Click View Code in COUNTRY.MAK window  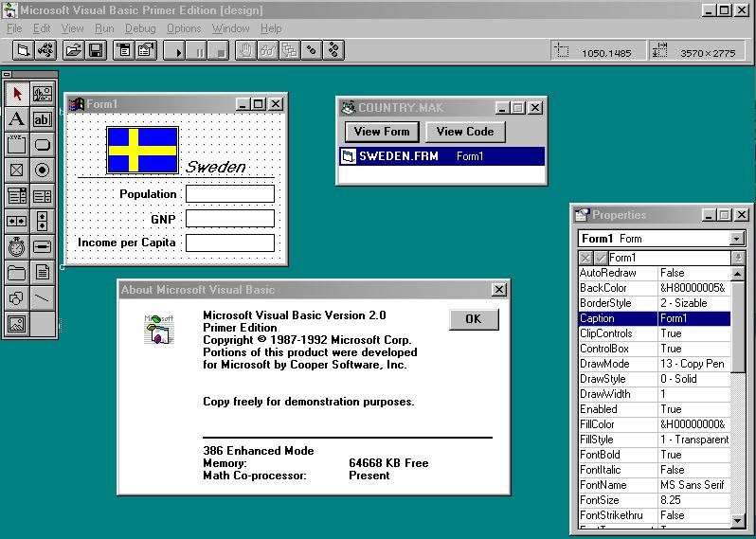coord(465,132)
